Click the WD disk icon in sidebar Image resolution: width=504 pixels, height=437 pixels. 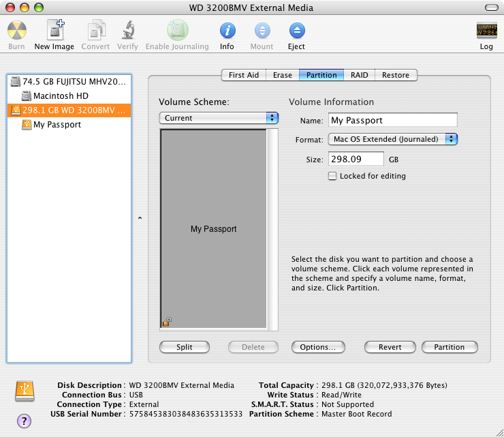pos(16,110)
